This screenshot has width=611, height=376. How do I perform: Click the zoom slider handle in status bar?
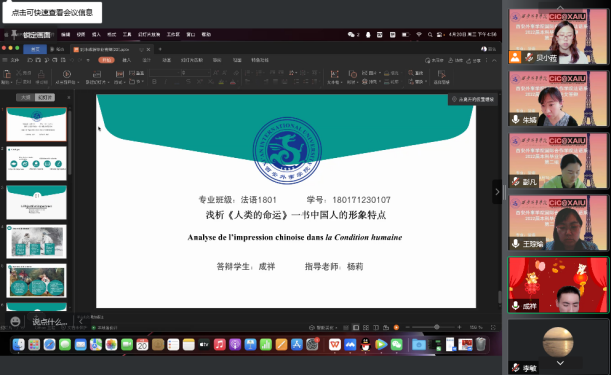click(437, 327)
